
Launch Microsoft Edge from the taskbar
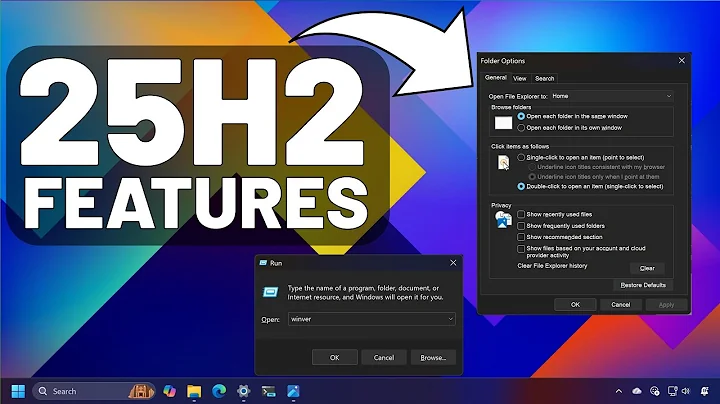[219, 391]
